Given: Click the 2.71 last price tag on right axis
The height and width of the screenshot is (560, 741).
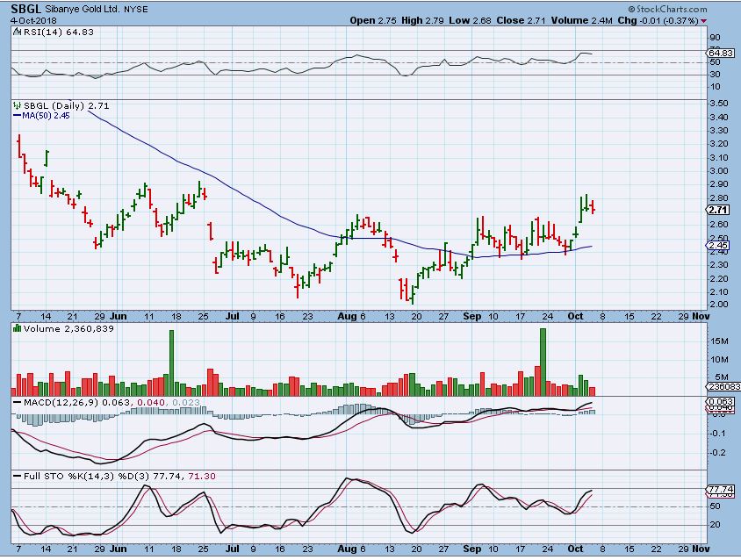Looking at the screenshot, I should [x=717, y=211].
